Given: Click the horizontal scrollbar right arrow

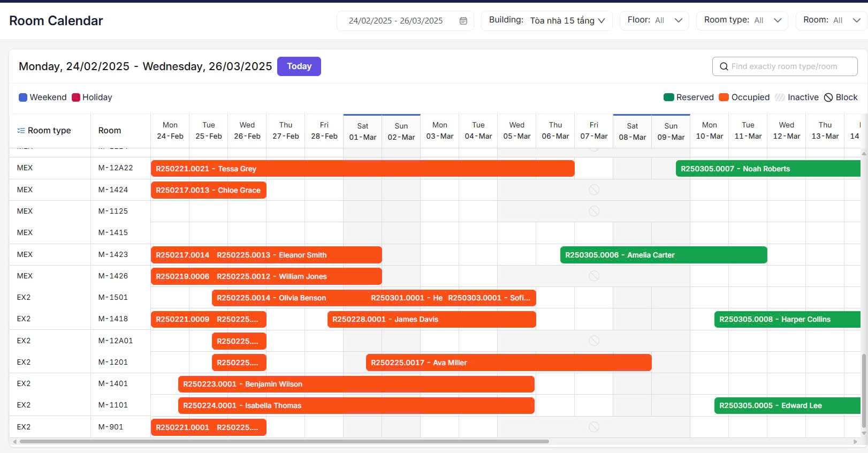Looking at the screenshot, I should (855, 442).
